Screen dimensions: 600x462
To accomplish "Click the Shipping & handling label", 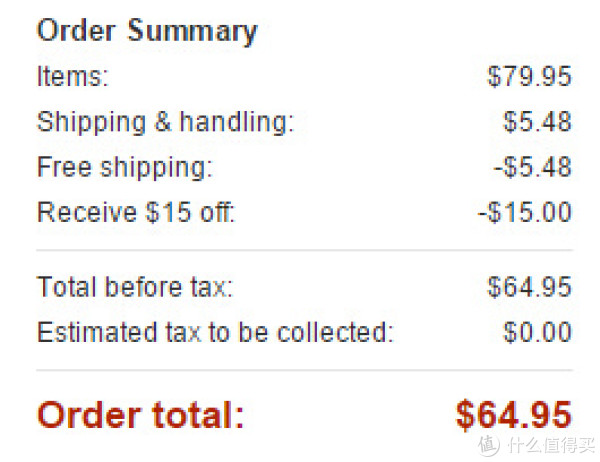I will tap(165, 122).
